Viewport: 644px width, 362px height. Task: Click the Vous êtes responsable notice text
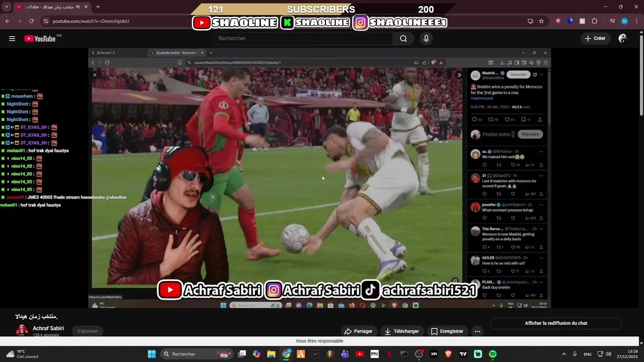click(319, 341)
